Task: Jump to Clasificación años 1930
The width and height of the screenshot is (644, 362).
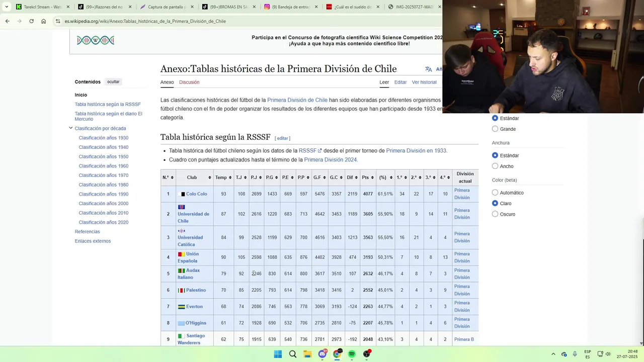Action: 104,138
